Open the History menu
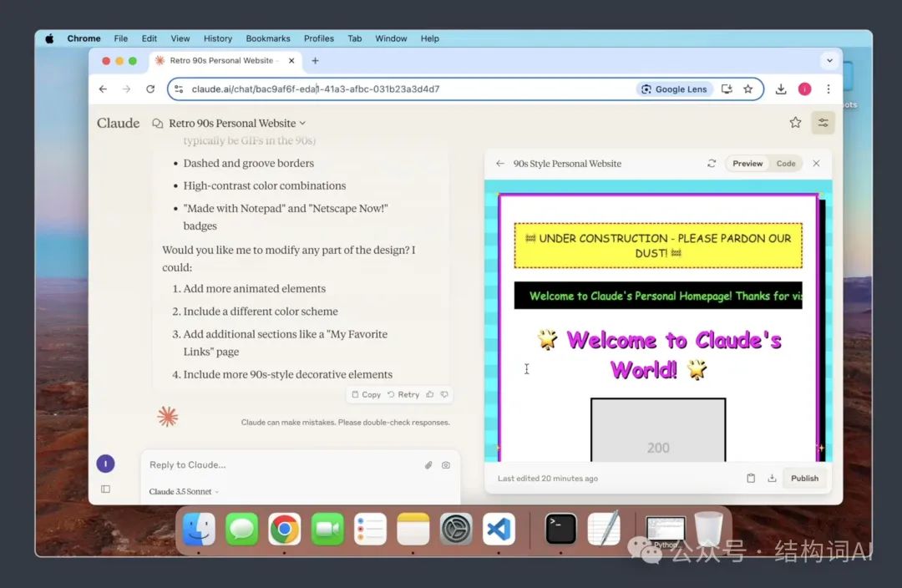Viewport: 902px width, 588px height. 217,38
